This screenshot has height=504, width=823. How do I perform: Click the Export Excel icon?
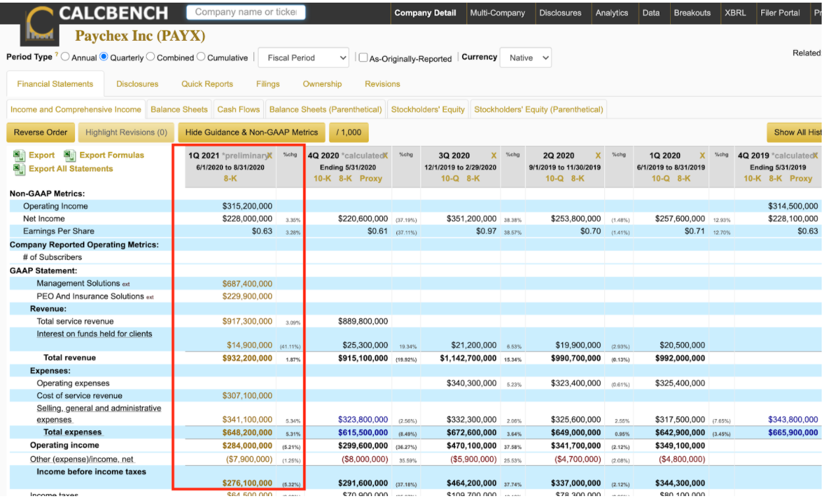pyautogui.click(x=18, y=155)
